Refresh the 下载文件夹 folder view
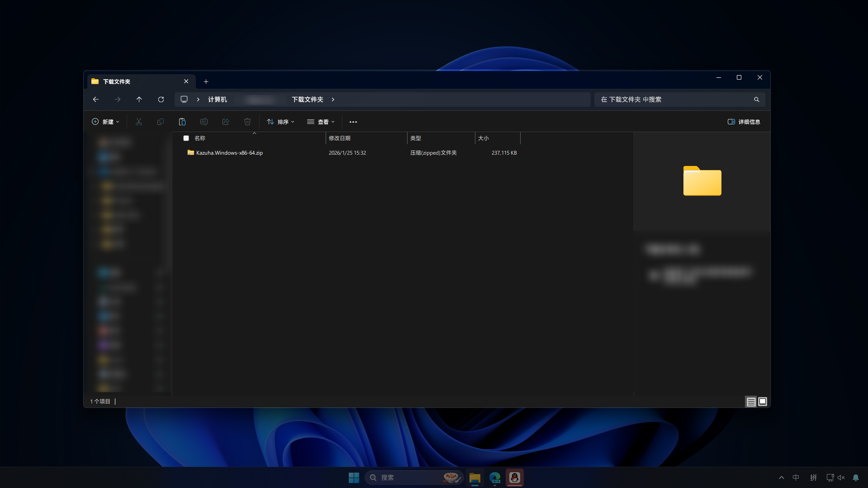Viewport: 868px width, 488px height. (161, 99)
